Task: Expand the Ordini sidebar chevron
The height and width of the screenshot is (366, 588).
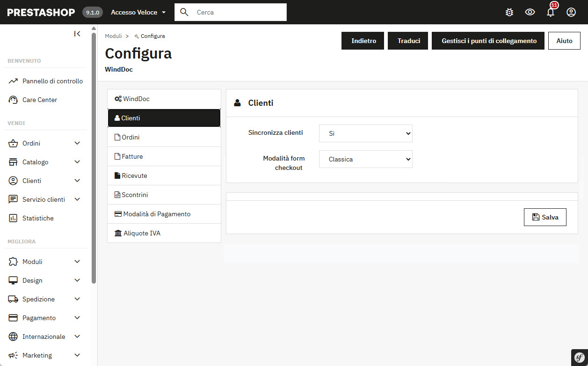Action: coord(77,143)
